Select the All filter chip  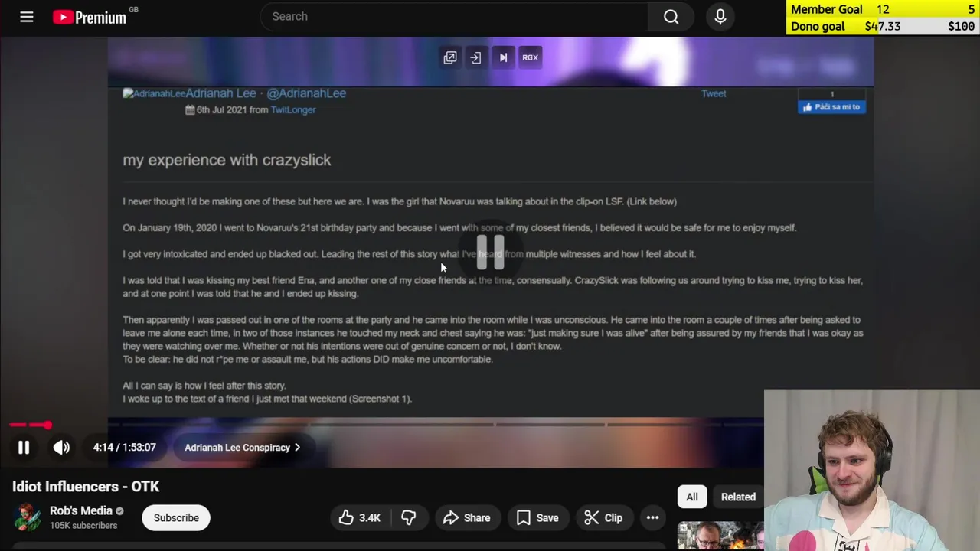(692, 497)
